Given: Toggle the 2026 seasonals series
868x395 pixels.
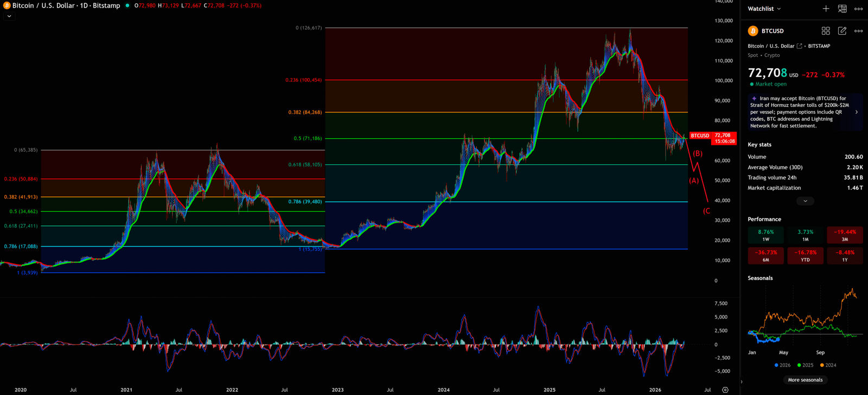Looking at the screenshot, I should coord(782,365).
